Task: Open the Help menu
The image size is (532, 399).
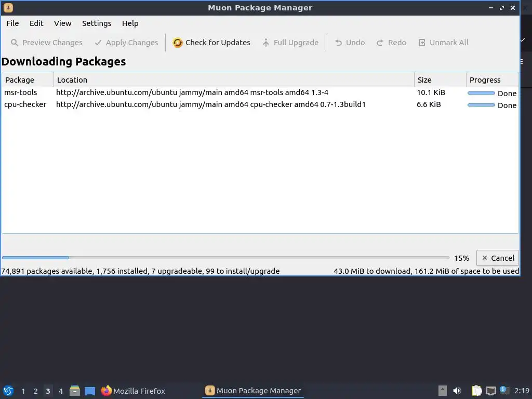Action: pos(130,23)
